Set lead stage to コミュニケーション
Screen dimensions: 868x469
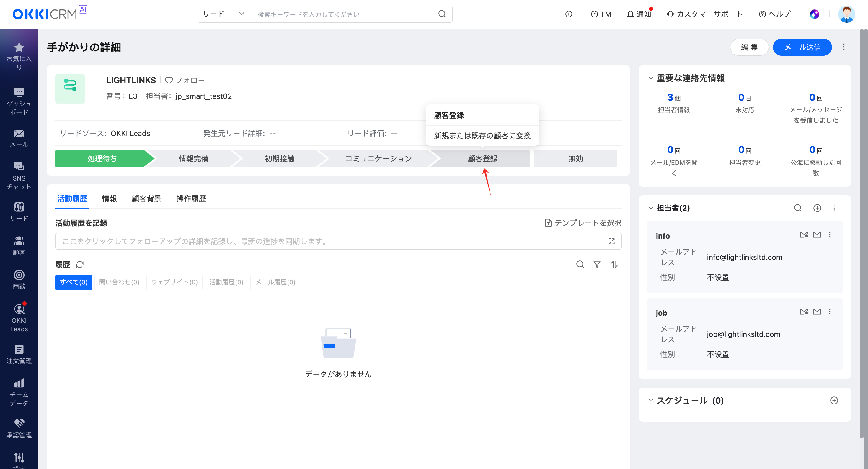378,158
